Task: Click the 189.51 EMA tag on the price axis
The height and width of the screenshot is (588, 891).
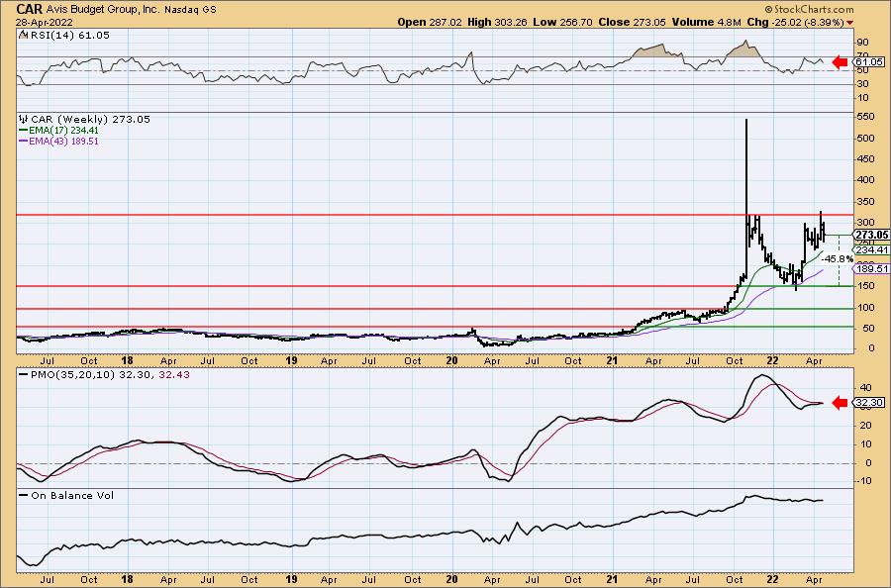Action: [x=871, y=268]
